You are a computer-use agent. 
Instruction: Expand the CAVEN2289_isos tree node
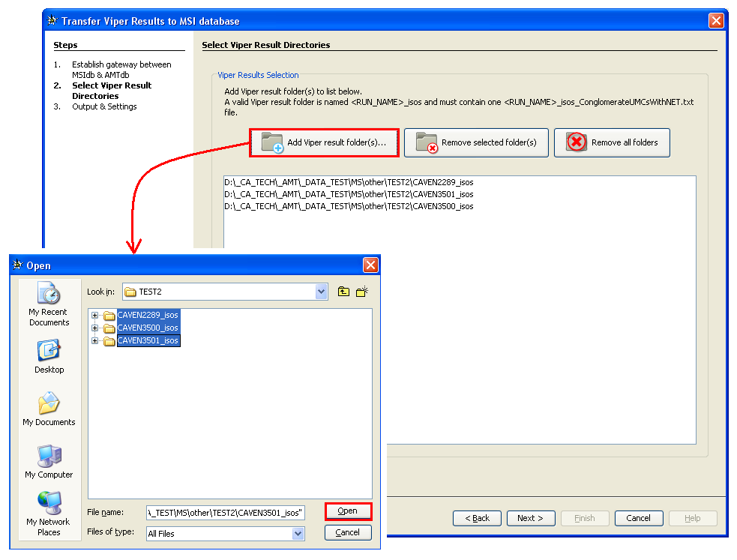click(x=95, y=316)
